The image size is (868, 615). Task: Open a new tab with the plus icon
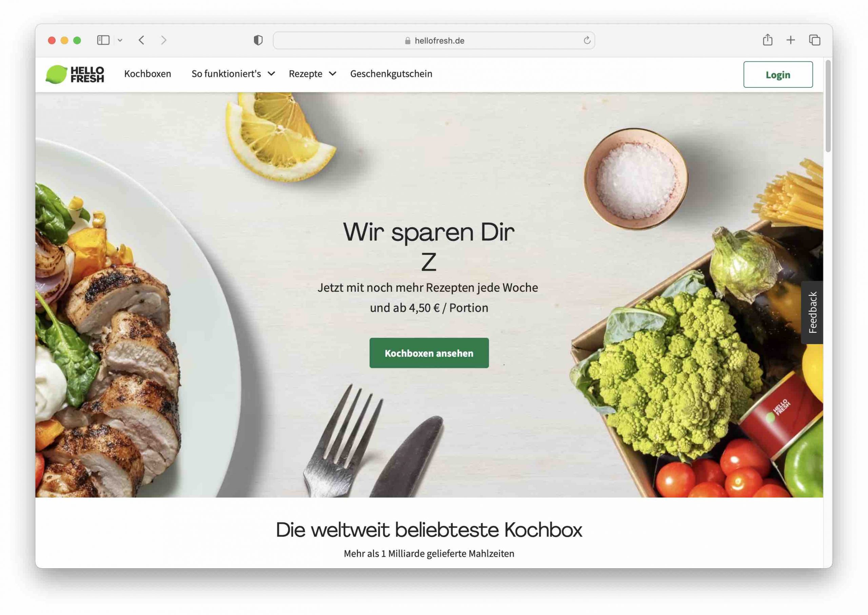(790, 40)
